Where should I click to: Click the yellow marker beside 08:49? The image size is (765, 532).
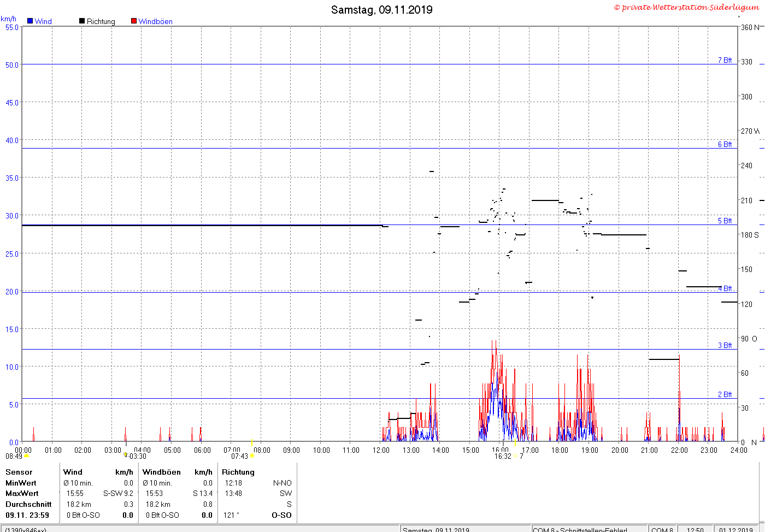click(x=26, y=456)
